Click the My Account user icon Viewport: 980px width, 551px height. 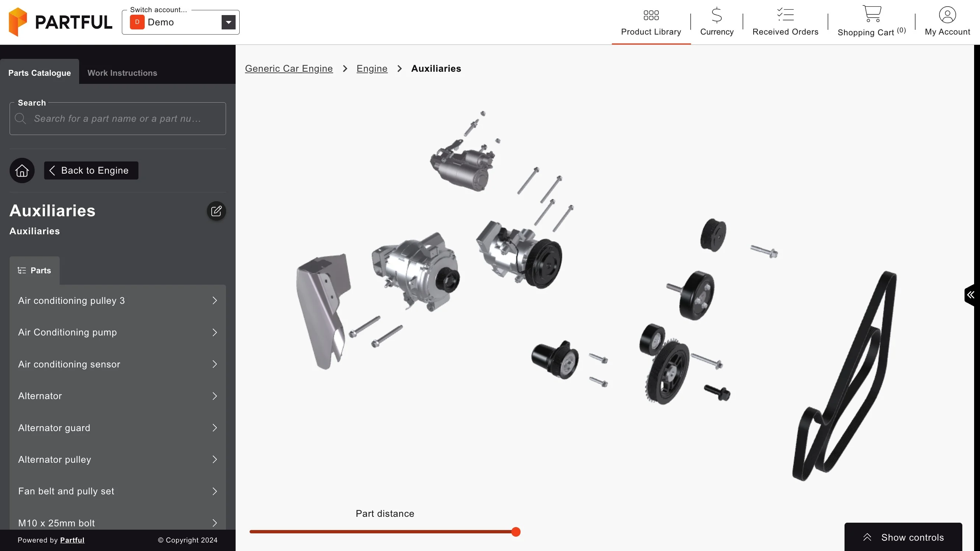coord(947,15)
